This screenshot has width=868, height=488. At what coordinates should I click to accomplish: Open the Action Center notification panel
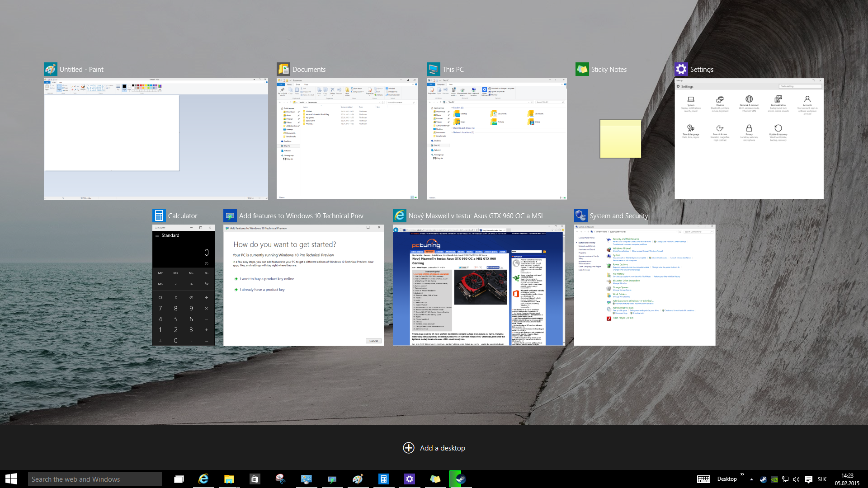[x=810, y=479]
